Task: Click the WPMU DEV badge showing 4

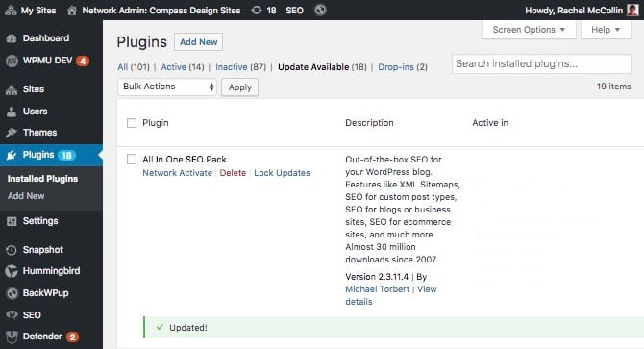Action: 83,62
